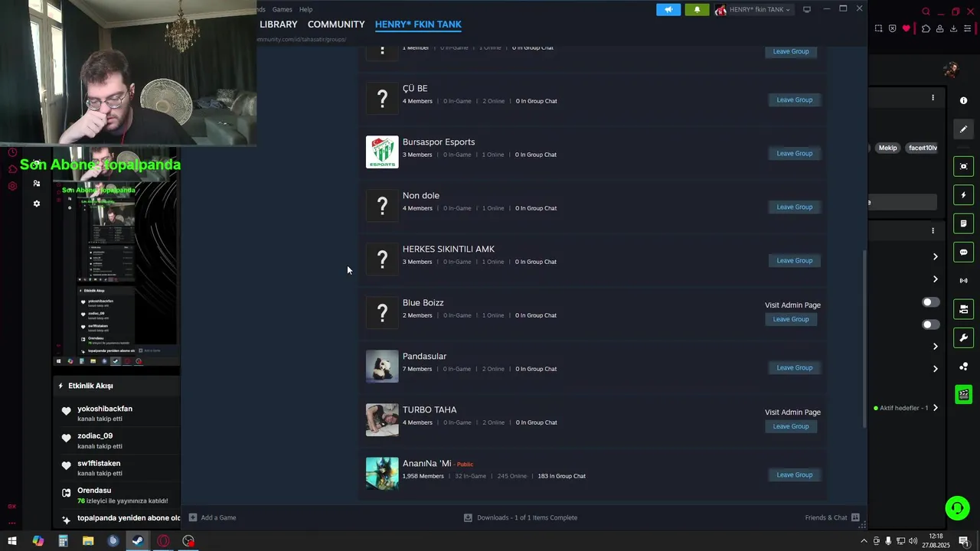Viewport: 980px width, 551px height.
Task: Open the lower panel three-dot menu
Action: click(933, 230)
